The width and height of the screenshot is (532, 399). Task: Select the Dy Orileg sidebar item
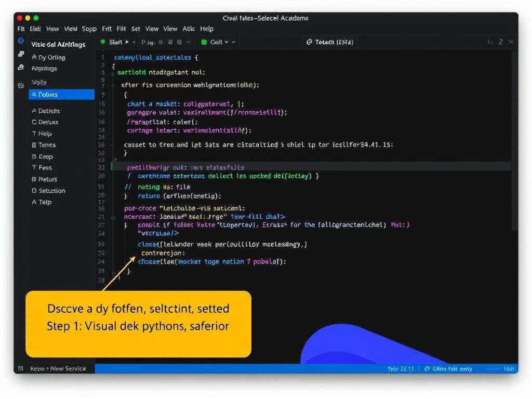coord(51,57)
